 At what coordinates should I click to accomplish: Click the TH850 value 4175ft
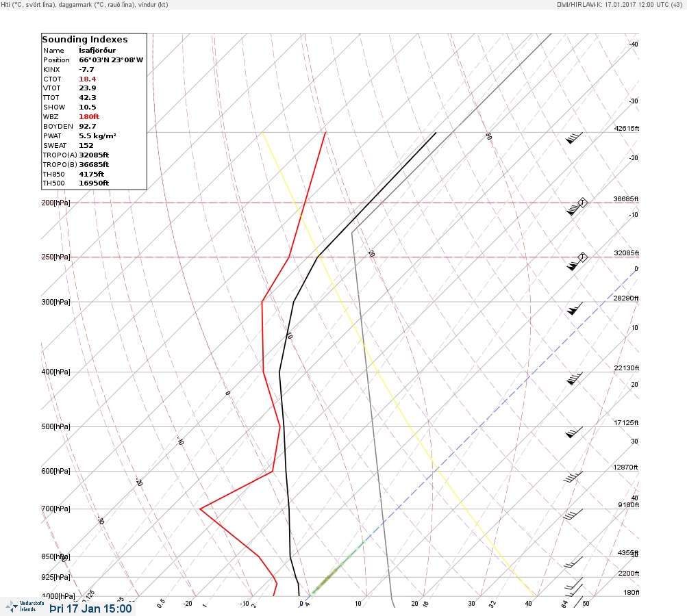[91, 175]
